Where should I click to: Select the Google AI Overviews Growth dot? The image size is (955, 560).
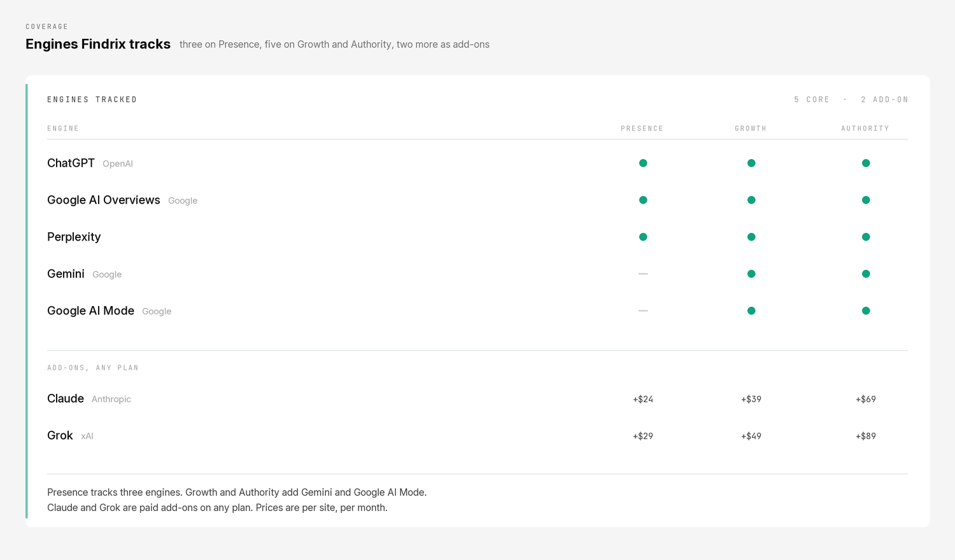click(x=751, y=200)
